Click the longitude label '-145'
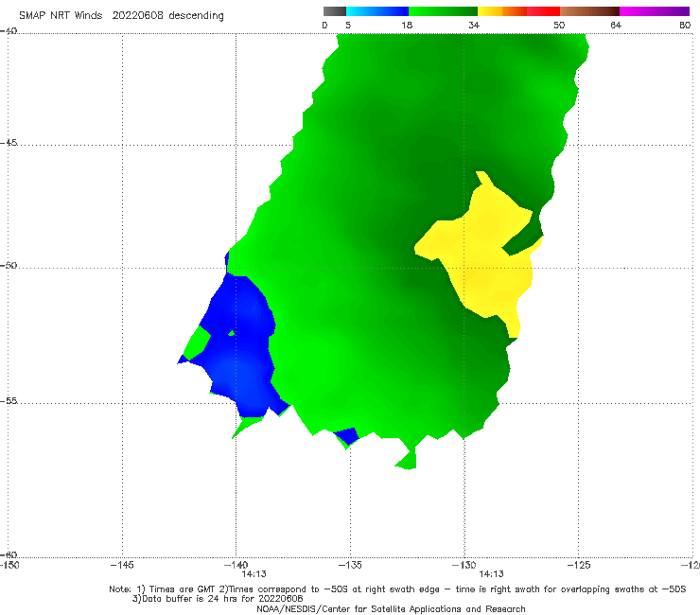Image resolution: width=700 pixels, height=615 pixels. [x=122, y=565]
